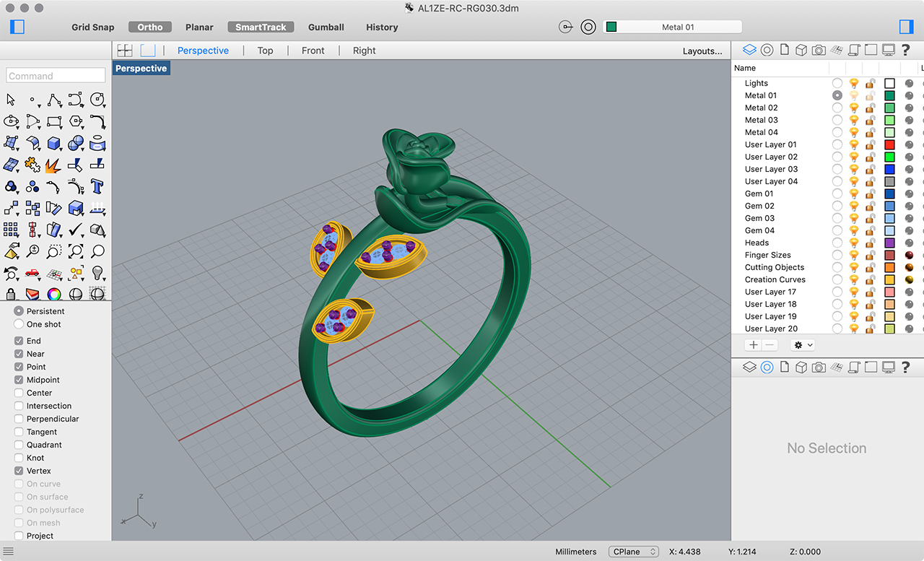The height and width of the screenshot is (561, 924).
Task: Open the Box tool in the toolbar
Action: 54,143
